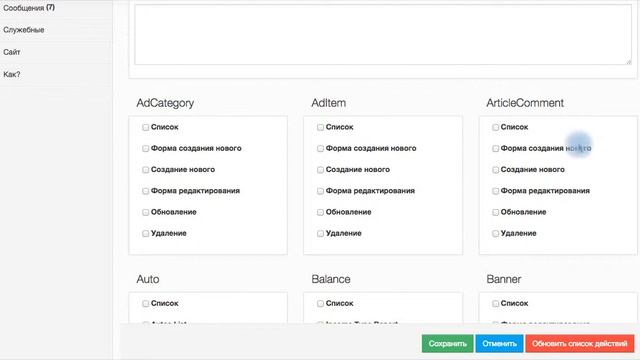
Task: Click the green Сохранить button
Action: (447, 344)
